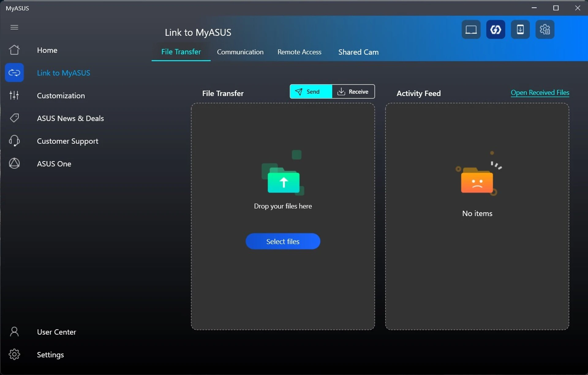This screenshot has width=588, height=375.
Task: Click the paper plane Send icon
Action: pos(299,92)
